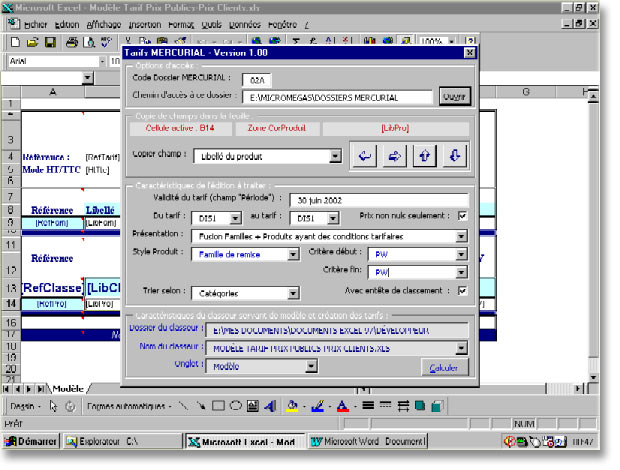Open the Fichier menu
The image size is (620, 470).
[x=36, y=25]
